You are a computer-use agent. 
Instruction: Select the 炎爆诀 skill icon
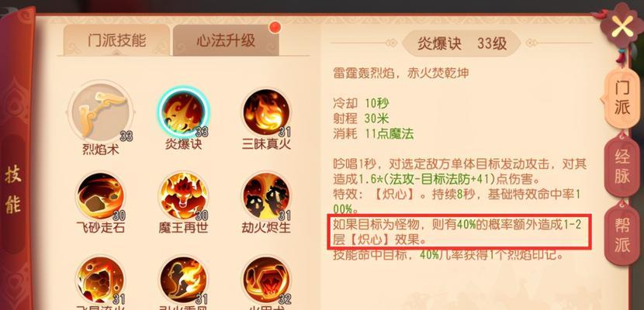pos(183,112)
